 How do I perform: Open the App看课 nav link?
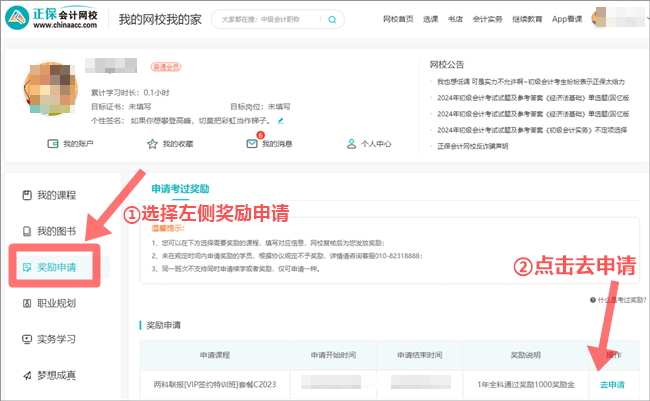tap(567, 19)
